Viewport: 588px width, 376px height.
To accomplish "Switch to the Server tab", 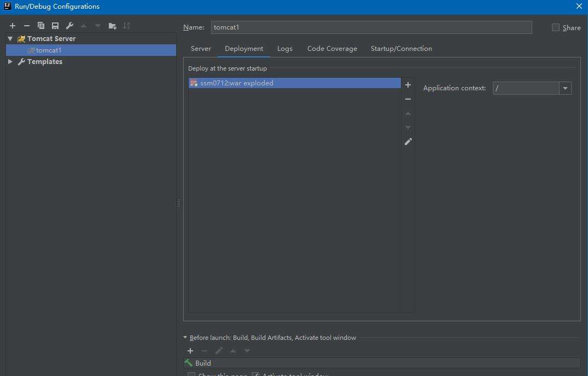I will point(201,48).
